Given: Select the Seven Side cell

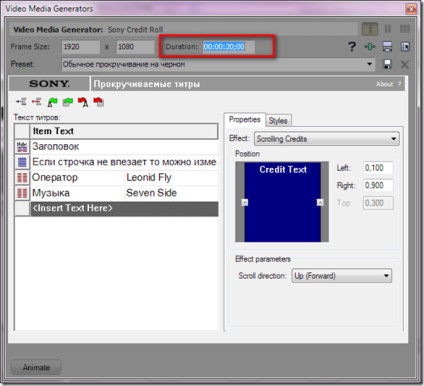Looking at the screenshot, I should click(172, 193).
